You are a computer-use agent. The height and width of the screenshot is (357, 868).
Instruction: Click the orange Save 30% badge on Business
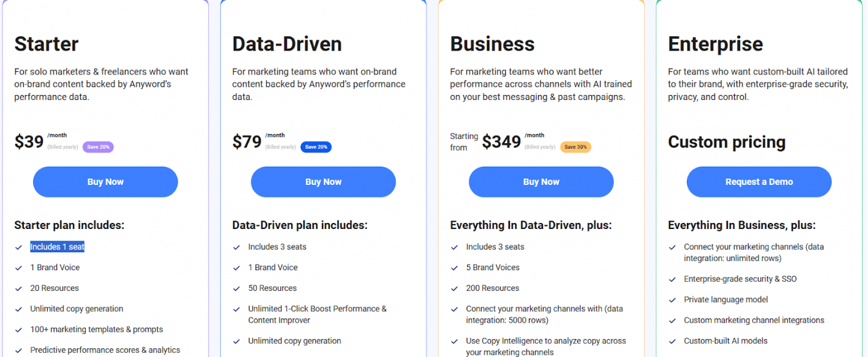tap(575, 147)
